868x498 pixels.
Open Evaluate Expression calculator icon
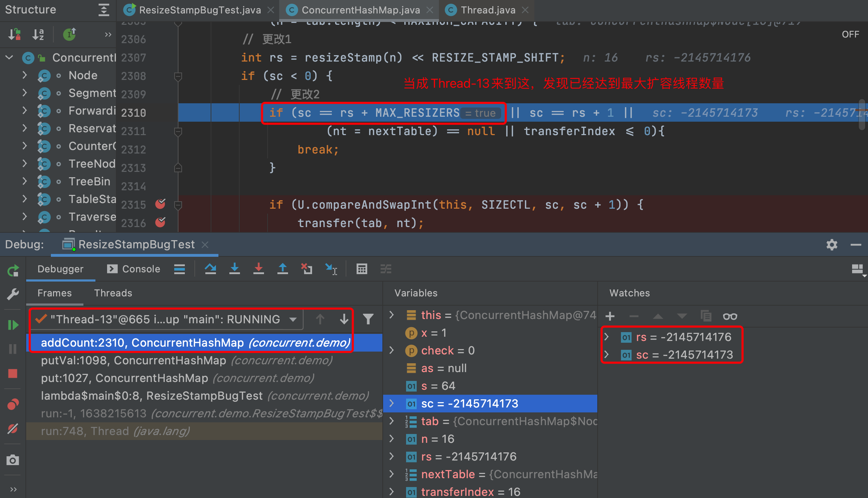362,269
